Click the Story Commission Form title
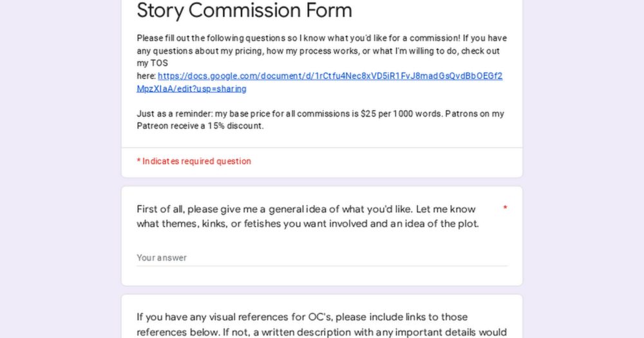 244,10
